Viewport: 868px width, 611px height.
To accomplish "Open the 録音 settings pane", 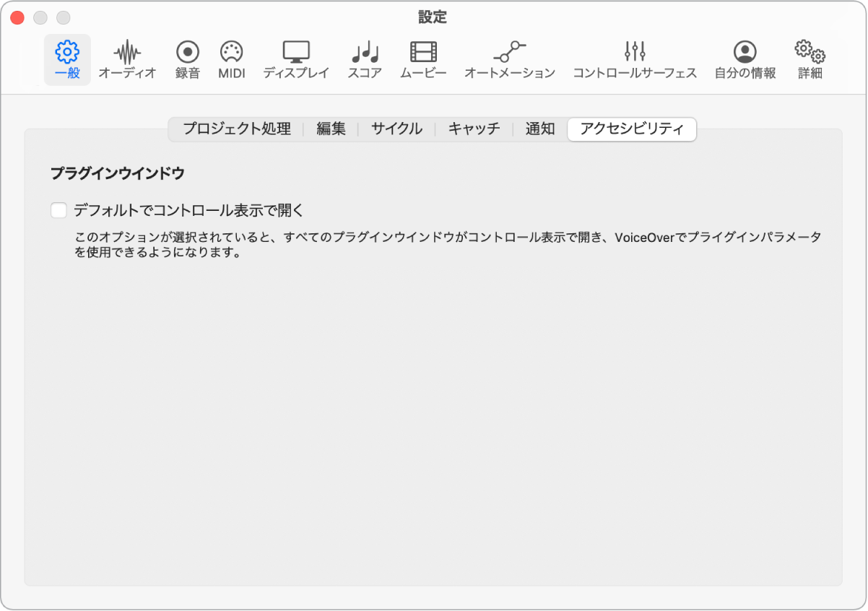I will click(x=187, y=58).
